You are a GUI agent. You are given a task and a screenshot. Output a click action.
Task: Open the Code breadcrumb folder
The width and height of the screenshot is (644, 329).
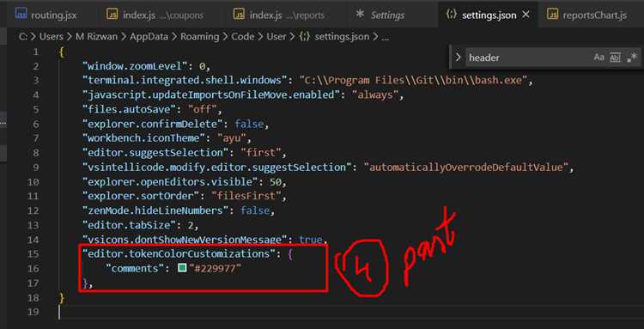[243, 37]
